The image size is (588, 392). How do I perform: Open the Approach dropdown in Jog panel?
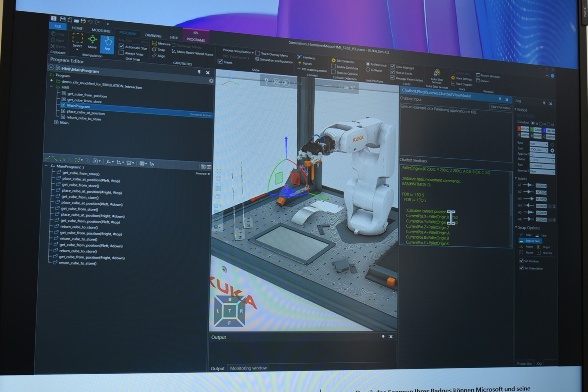tap(542, 155)
